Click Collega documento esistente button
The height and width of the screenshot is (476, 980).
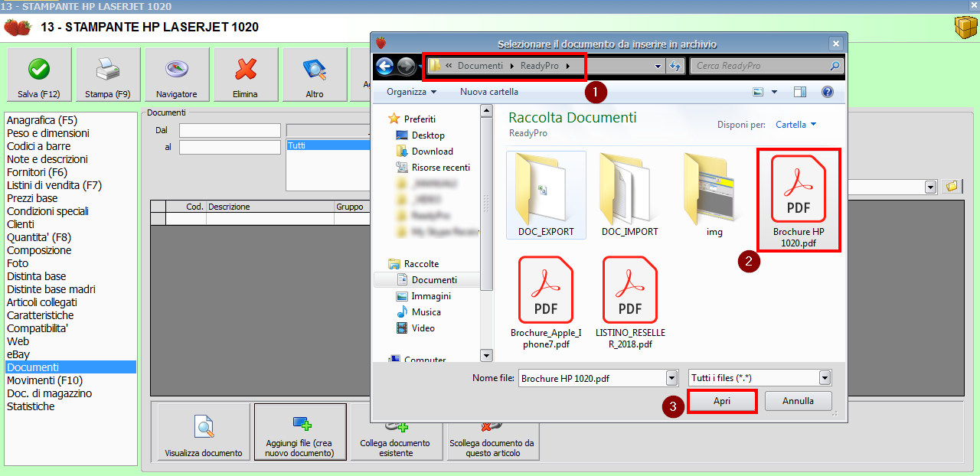point(397,432)
